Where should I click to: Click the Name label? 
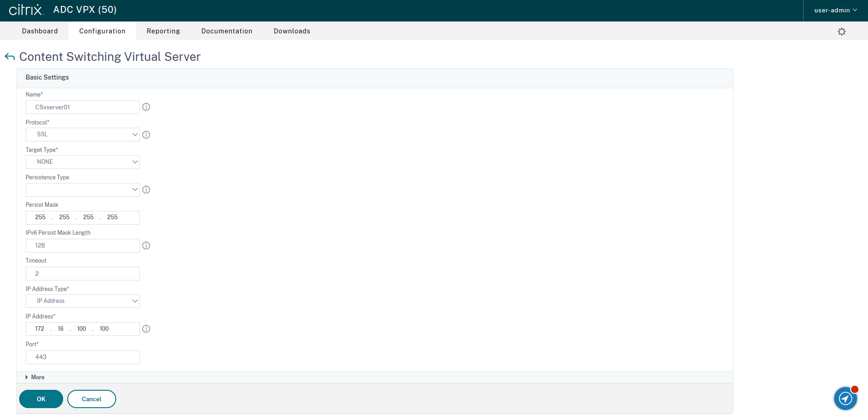(x=34, y=95)
